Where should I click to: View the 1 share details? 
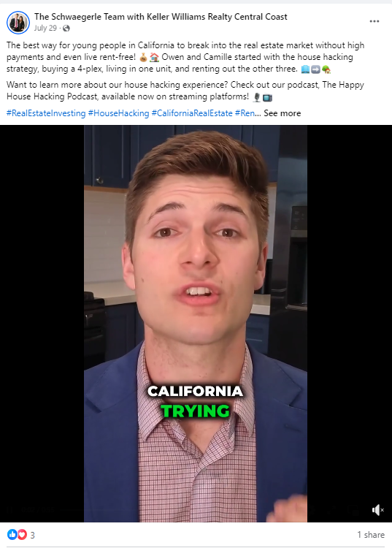click(x=371, y=535)
